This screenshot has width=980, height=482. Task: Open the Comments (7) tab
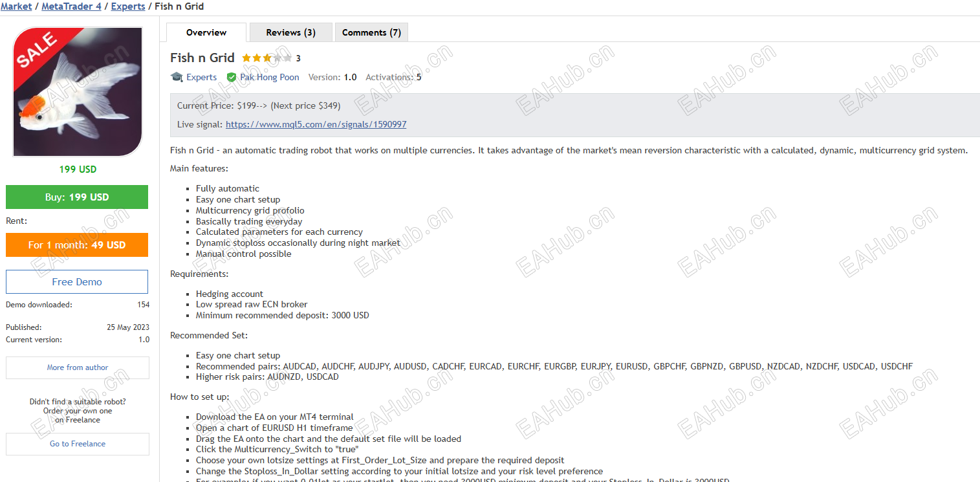[x=371, y=32]
